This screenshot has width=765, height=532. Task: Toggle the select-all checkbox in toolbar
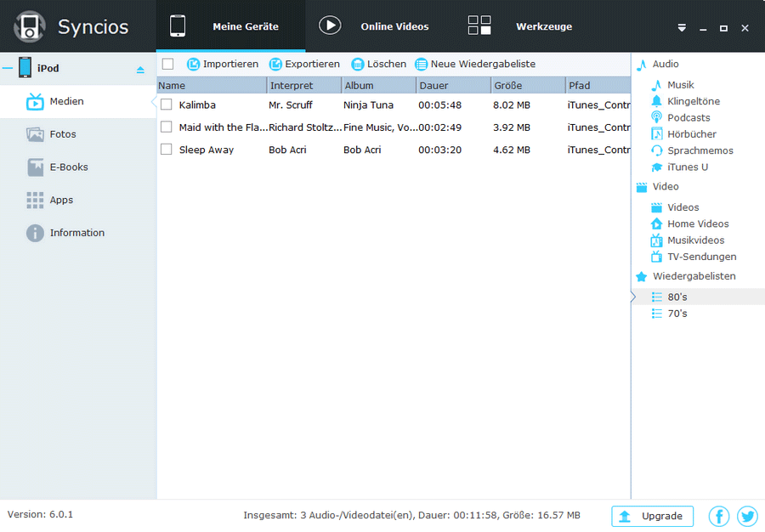tap(167, 64)
